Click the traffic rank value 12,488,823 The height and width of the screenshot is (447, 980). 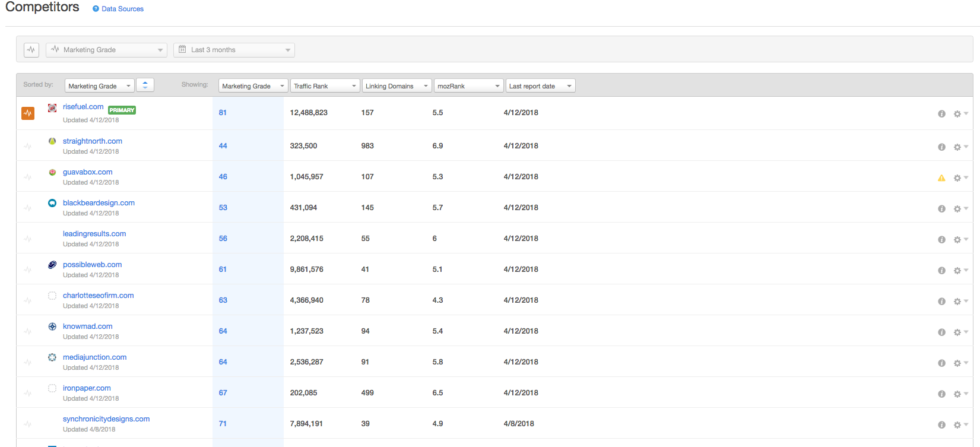tap(309, 113)
